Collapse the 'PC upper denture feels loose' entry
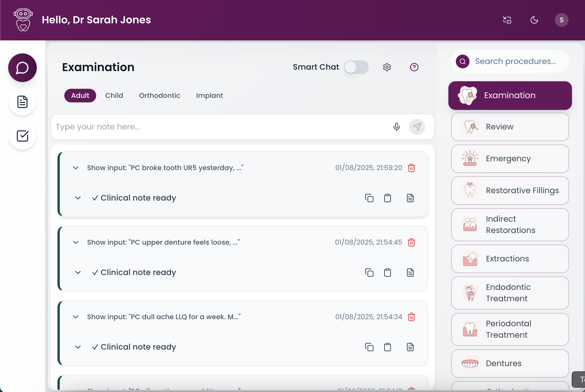Viewport: 585px width, 392px height. click(75, 242)
